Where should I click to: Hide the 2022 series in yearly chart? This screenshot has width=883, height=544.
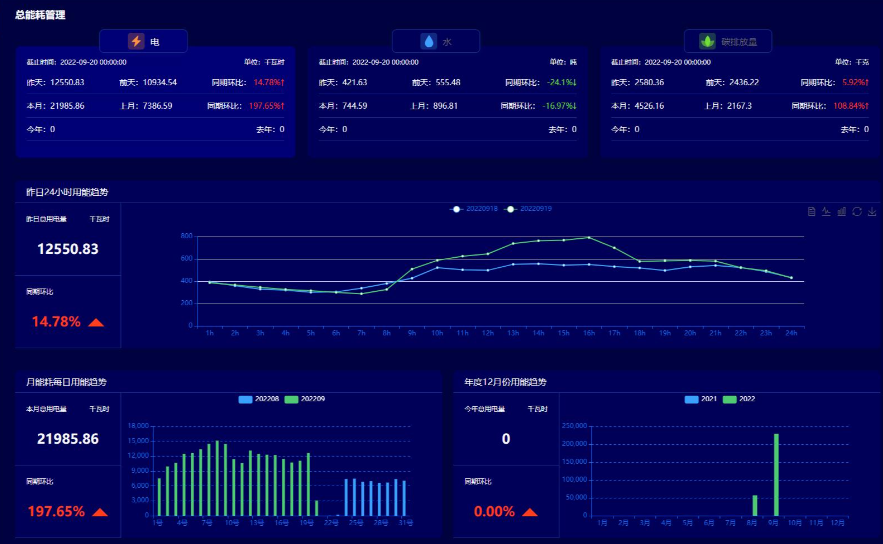[x=738, y=399]
